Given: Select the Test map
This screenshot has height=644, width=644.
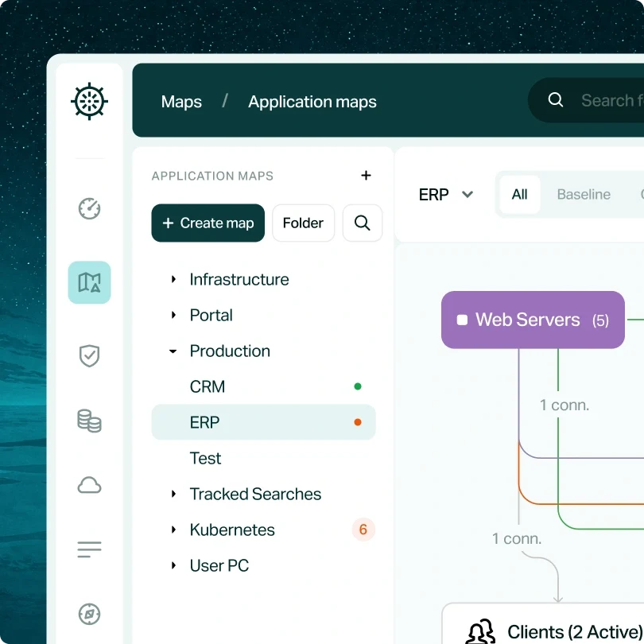Looking at the screenshot, I should [x=263, y=458].
